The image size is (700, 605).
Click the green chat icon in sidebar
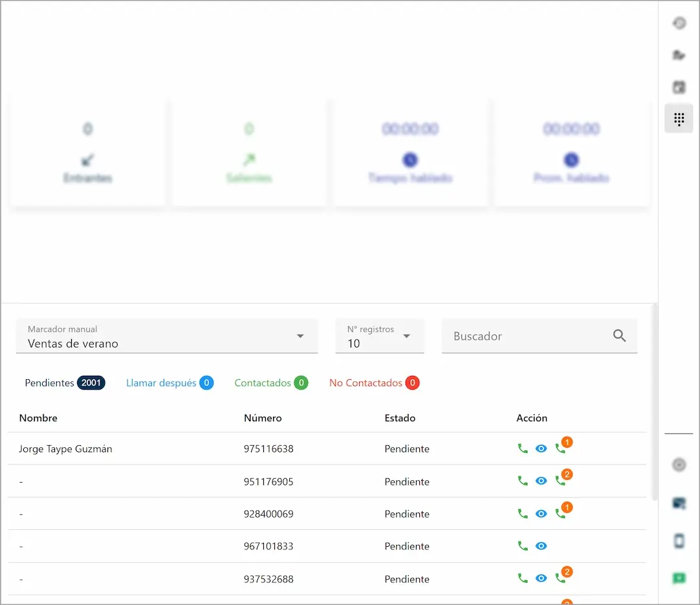click(x=679, y=578)
